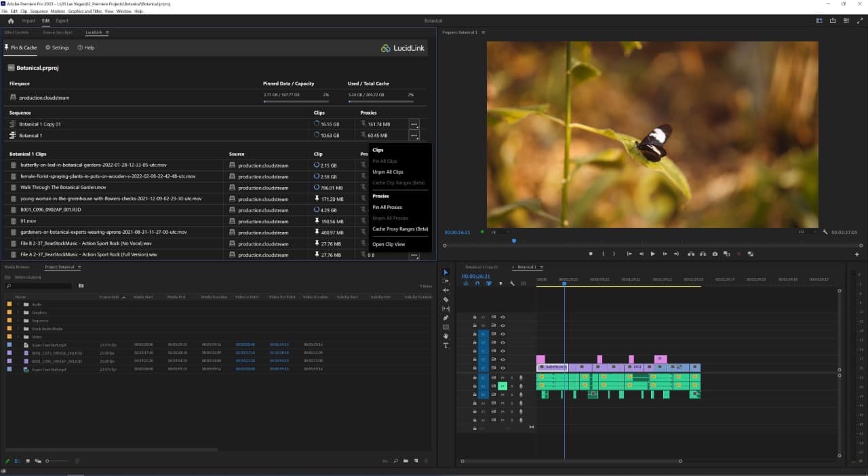This screenshot has width=868, height=476.
Task: Expand the Video bin
Action: click(18, 337)
